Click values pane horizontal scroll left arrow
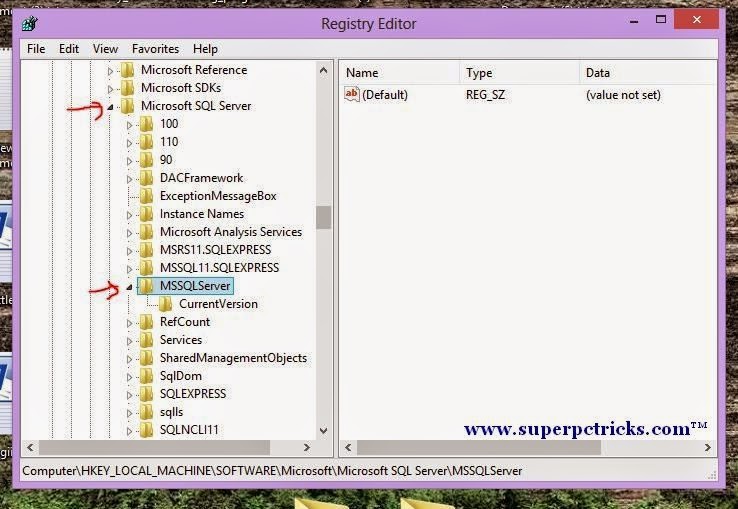This screenshot has width=738, height=509. pyautogui.click(x=348, y=447)
